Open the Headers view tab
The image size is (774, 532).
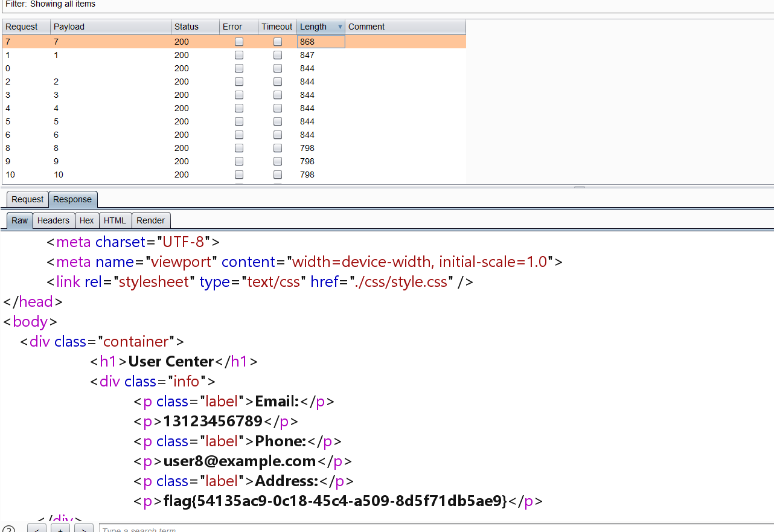click(x=53, y=220)
